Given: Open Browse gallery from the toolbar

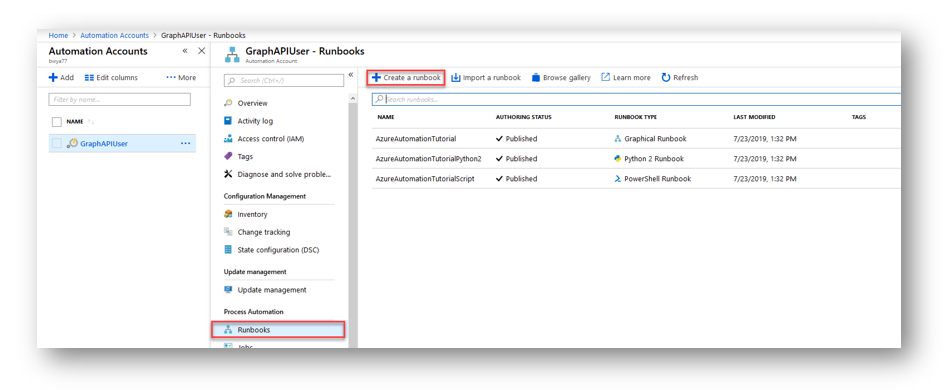Looking at the screenshot, I should pyautogui.click(x=561, y=78).
